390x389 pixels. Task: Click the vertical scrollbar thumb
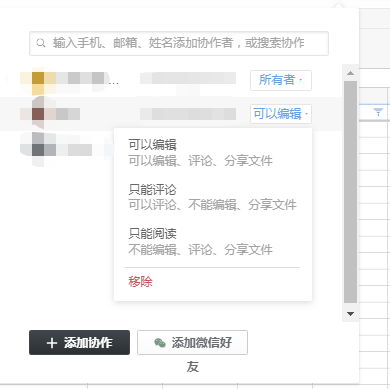pos(350,192)
